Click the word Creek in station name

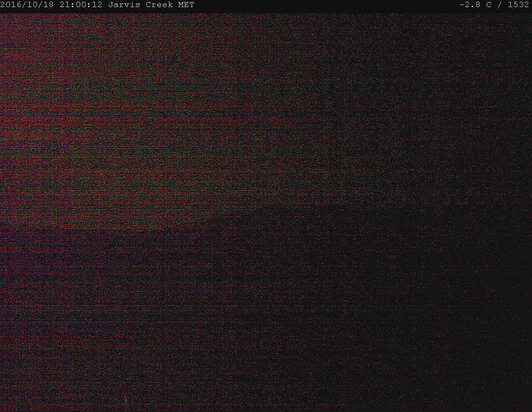pyautogui.click(x=159, y=5)
